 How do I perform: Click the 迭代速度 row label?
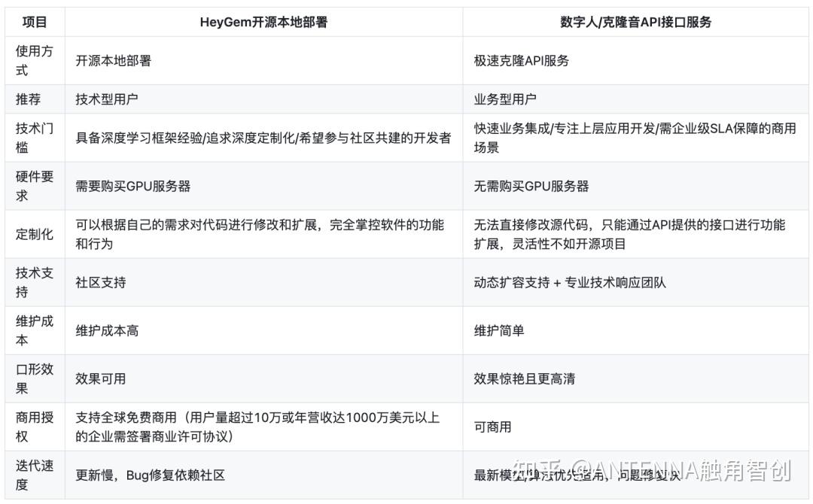[33, 472]
